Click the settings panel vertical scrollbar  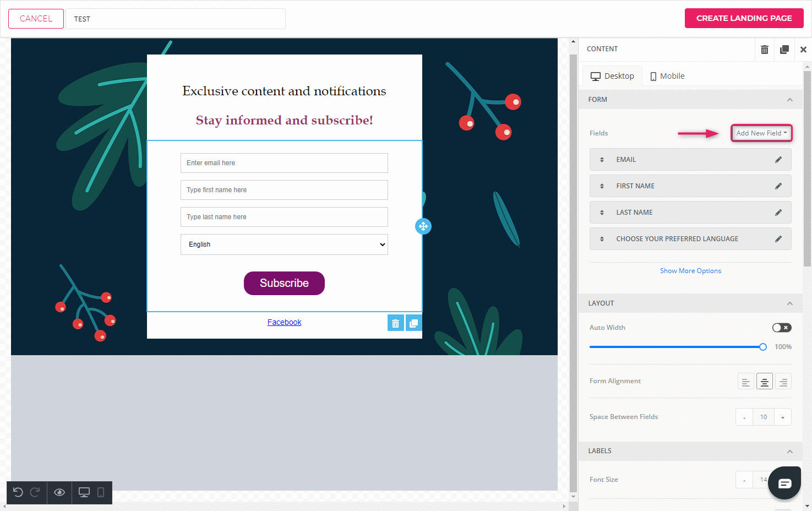click(x=808, y=168)
